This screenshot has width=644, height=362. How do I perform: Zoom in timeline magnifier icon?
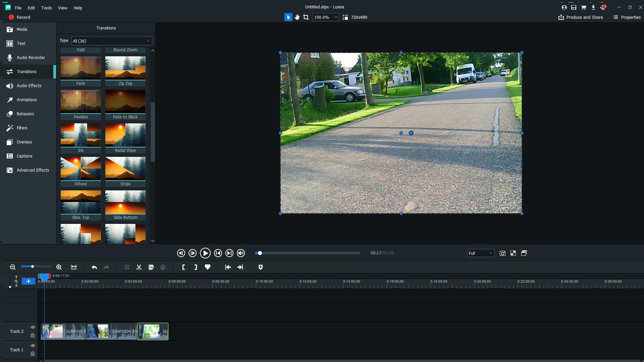click(x=59, y=267)
